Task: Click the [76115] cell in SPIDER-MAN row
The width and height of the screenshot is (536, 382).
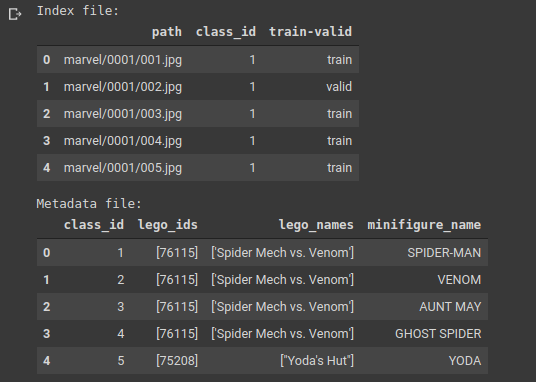Action: [x=177, y=253]
